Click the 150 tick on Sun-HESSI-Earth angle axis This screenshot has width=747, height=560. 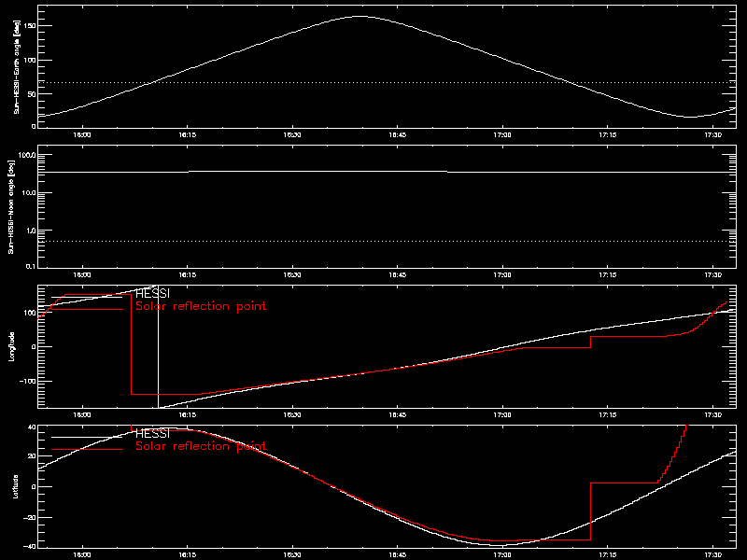(x=30, y=24)
